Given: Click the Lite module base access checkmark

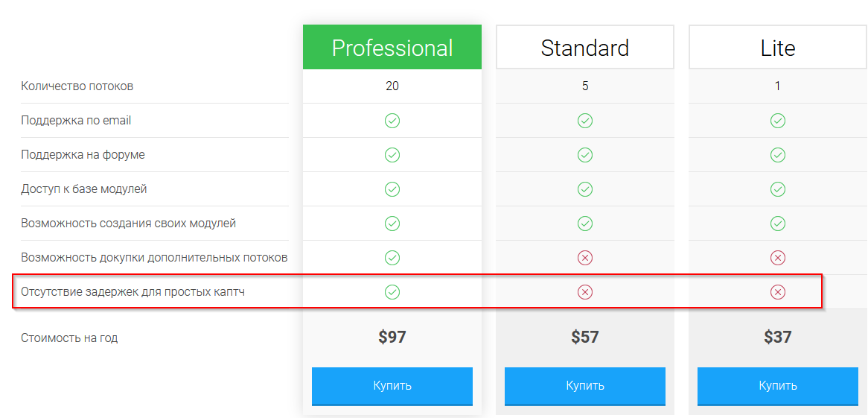Looking at the screenshot, I should coord(778,189).
